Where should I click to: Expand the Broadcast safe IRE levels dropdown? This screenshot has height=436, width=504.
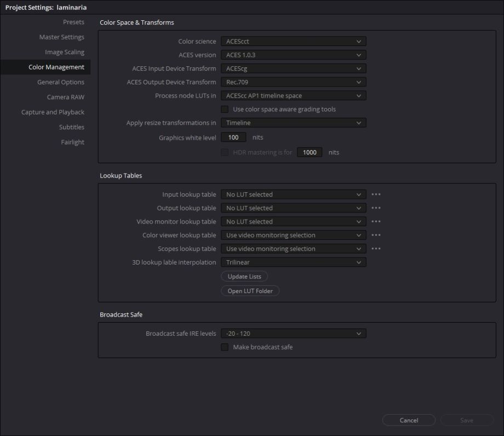pyautogui.click(x=293, y=334)
